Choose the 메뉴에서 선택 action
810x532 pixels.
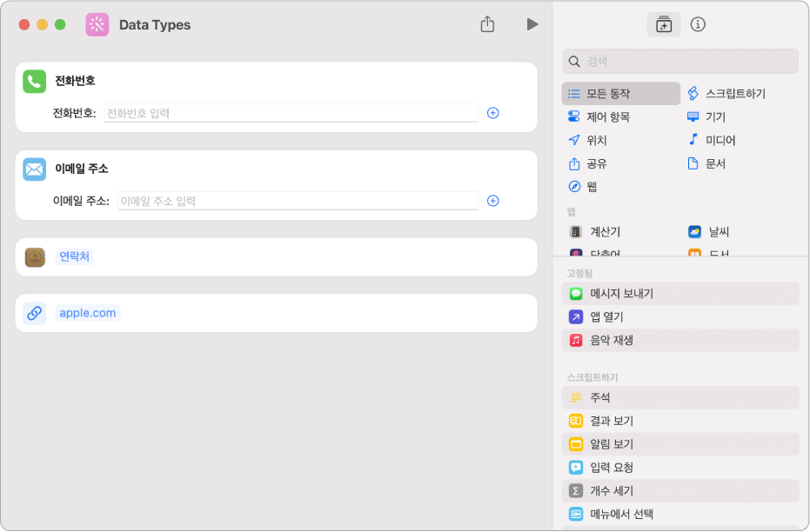click(680, 514)
